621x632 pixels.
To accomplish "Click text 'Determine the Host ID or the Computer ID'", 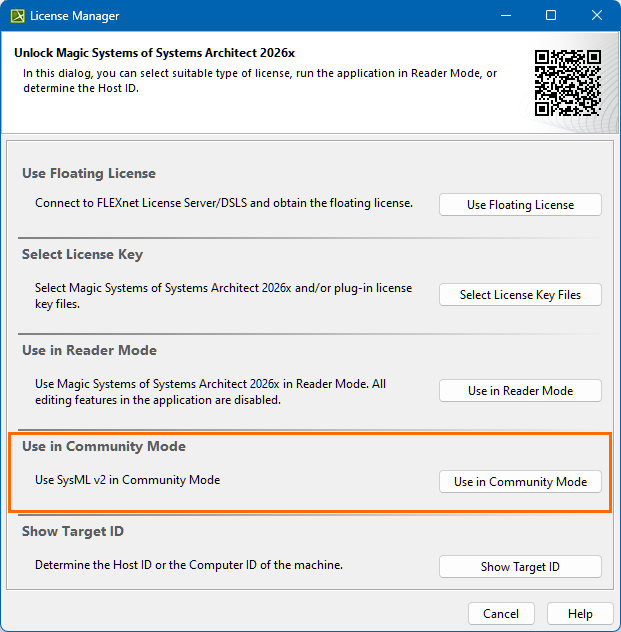I will click(x=146, y=565).
